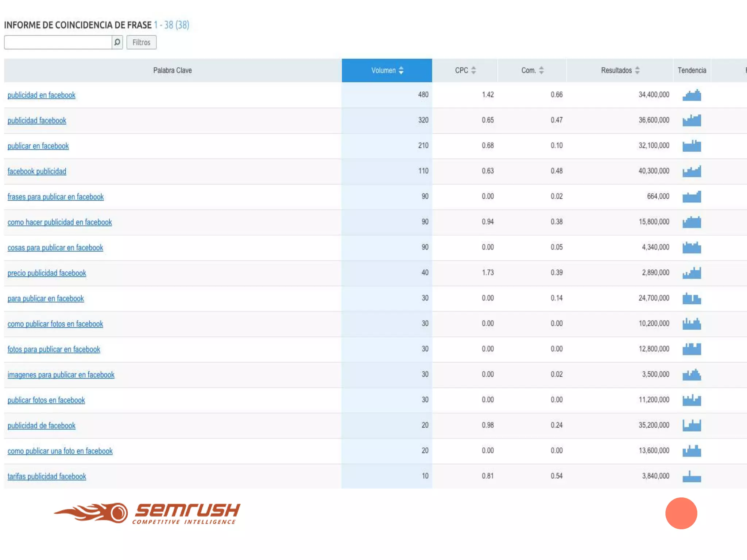Image resolution: width=747 pixels, height=560 pixels.
Task: Focus the keyword search input field
Action: (x=58, y=42)
